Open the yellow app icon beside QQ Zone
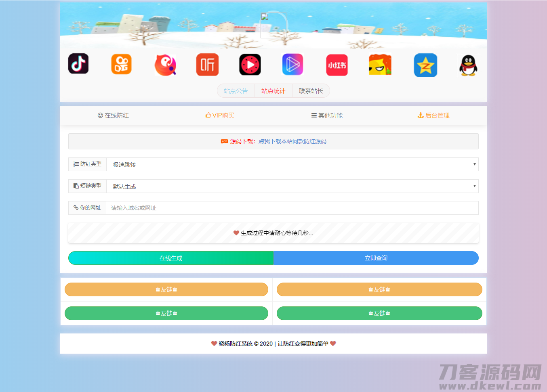Screen dimensions: 547x392 pyautogui.click(x=379, y=64)
